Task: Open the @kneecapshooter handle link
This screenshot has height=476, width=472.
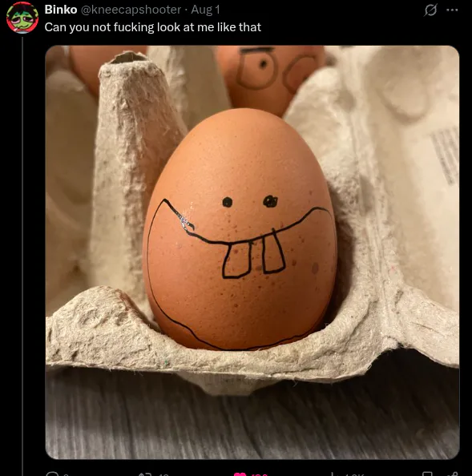Action: [x=131, y=10]
